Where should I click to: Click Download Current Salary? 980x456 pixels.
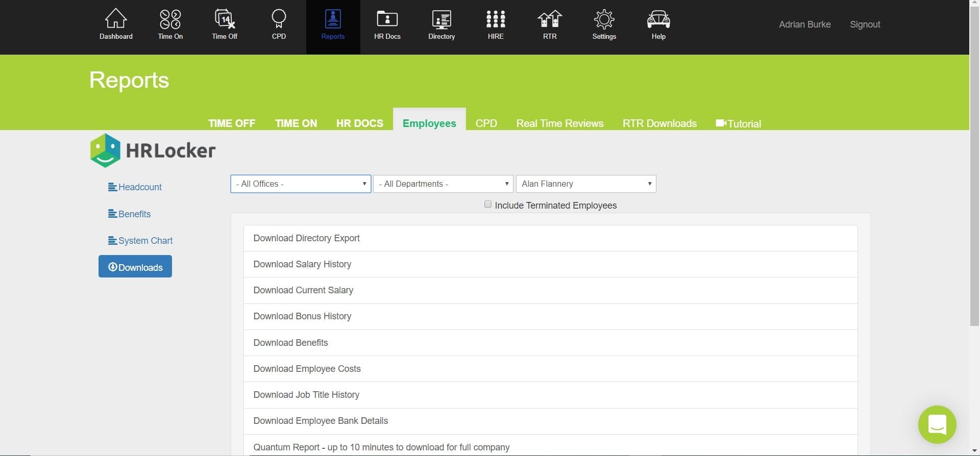point(550,290)
